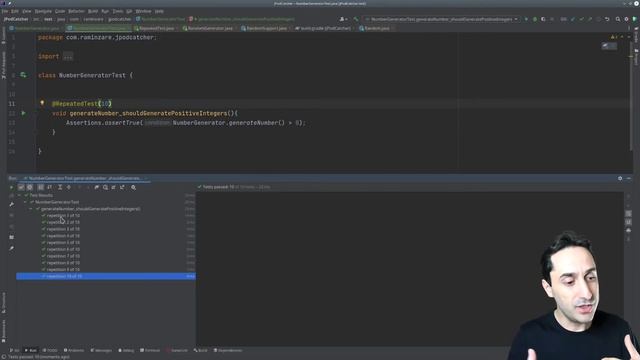Expand all test results
Screen dimensions: 640x360
pyautogui.click(x=60, y=187)
